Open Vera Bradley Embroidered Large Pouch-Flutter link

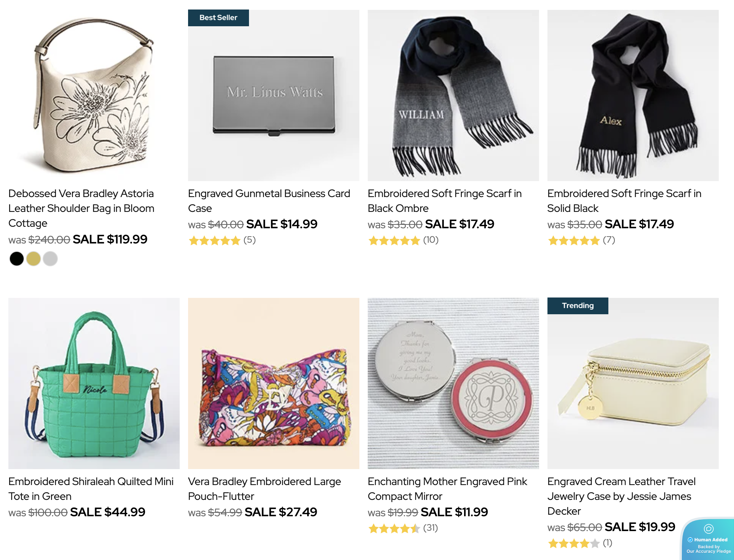tap(264, 488)
